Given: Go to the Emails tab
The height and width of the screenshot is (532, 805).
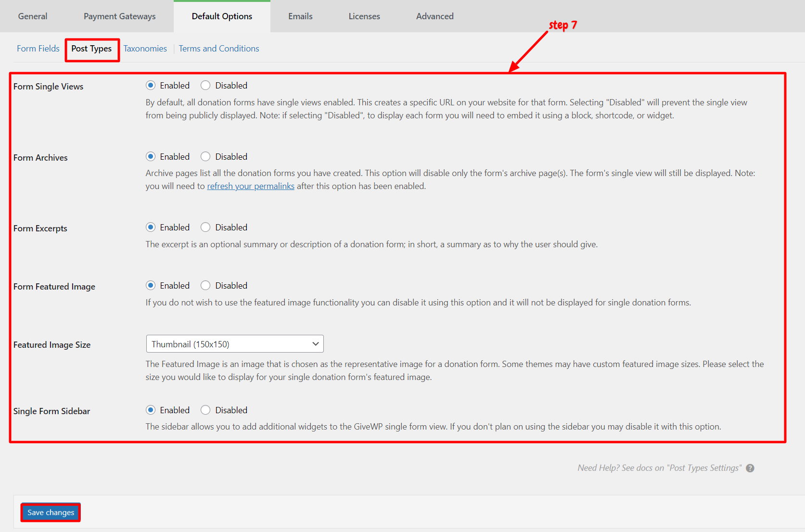Looking at the screenshot, I should click(x=300, y=16).
